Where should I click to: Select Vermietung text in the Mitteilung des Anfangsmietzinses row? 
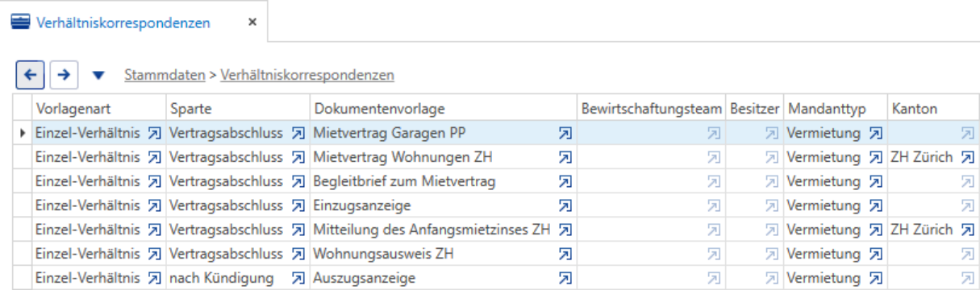point(824,230)
